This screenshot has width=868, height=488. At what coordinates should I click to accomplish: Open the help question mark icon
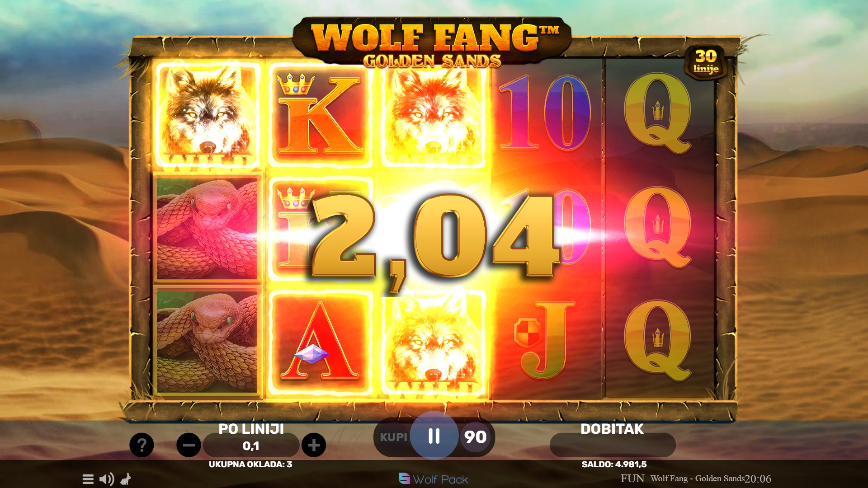142,445
